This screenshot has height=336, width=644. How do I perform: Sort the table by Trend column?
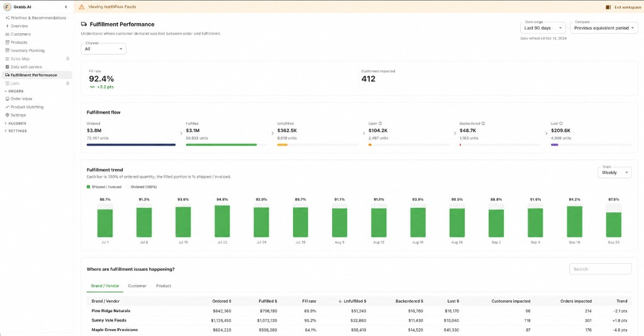click(622, 301)
